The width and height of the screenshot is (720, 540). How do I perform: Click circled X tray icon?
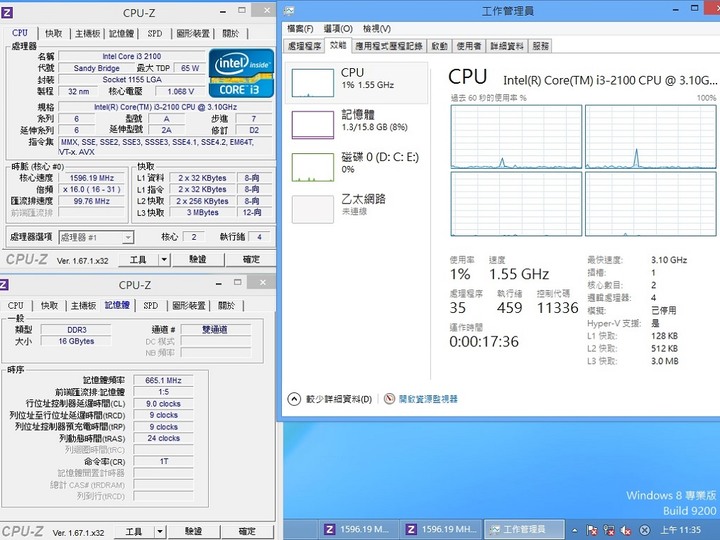point(645,530)
